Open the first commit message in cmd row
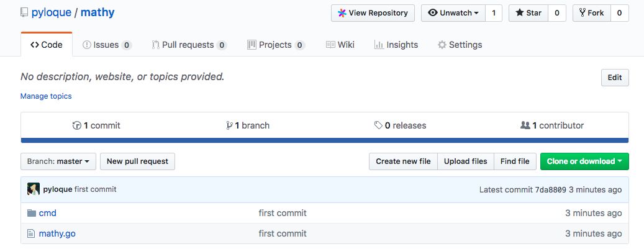 (x=283, y=213)
